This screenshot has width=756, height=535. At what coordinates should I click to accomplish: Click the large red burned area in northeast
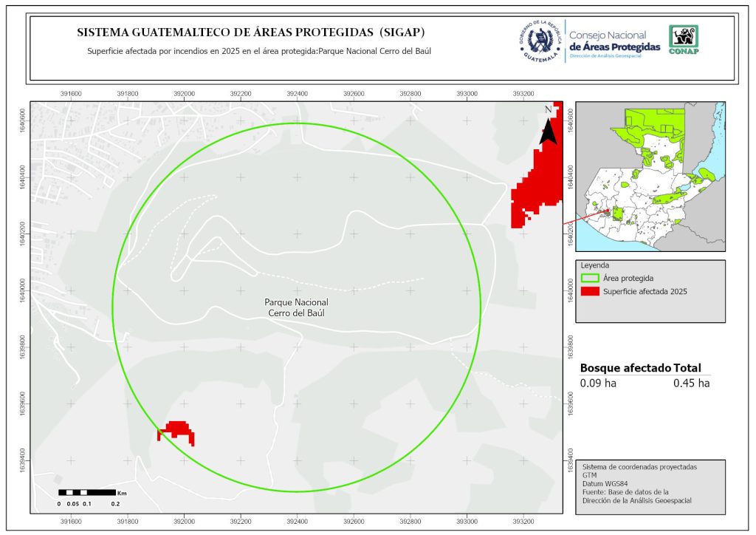pyautogui.click(x=537, y=181)
